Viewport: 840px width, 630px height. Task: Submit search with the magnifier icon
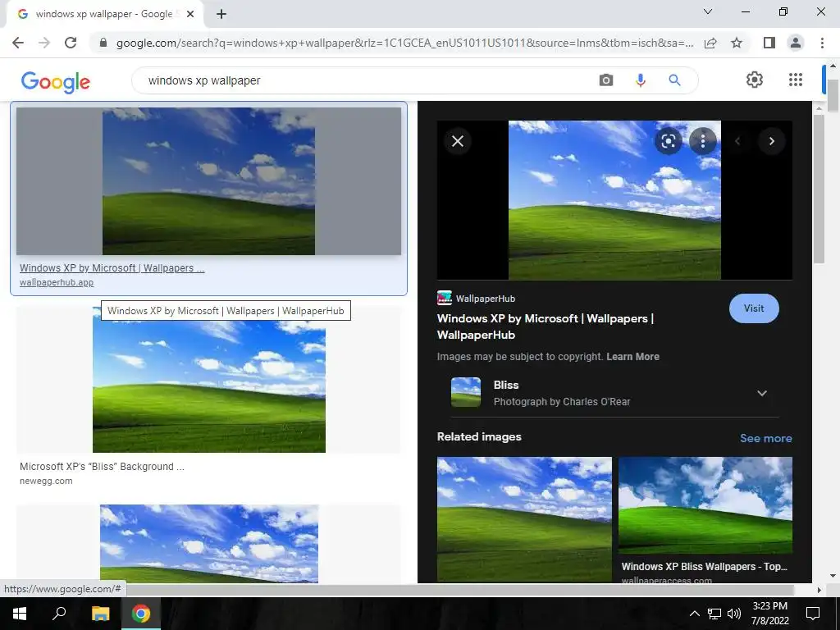coord(674,80)
